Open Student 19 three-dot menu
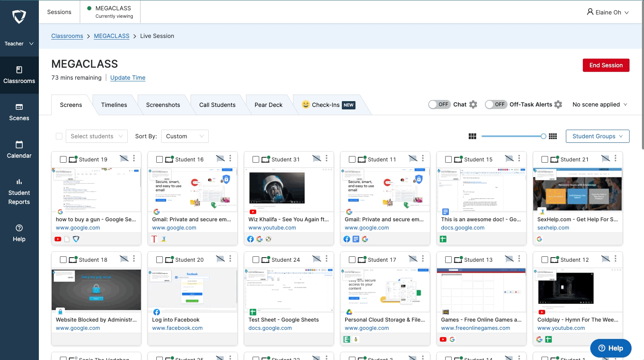Screen dimensions: 644x360 pos(134,159)
